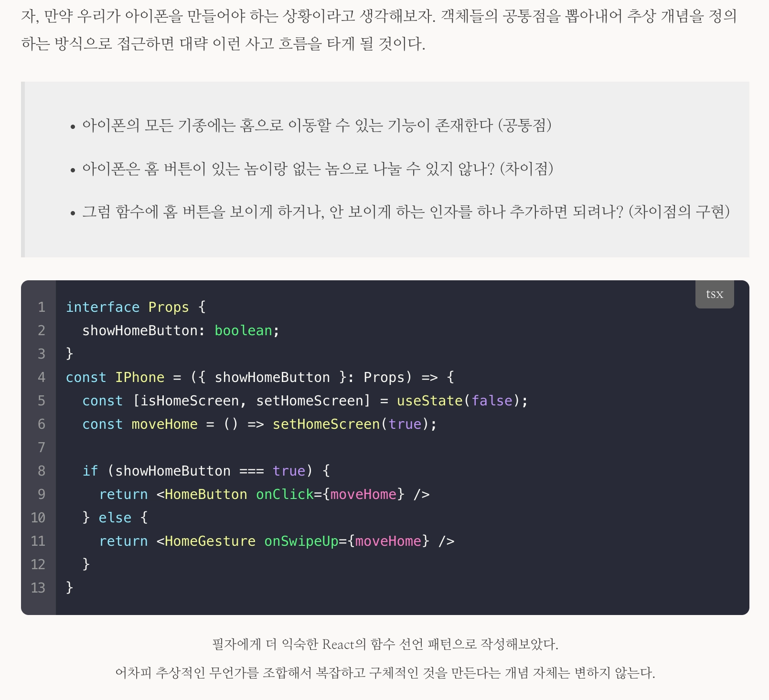The width and height of the screenshot is (769, 700).
Task: Click line number 11 in the code gutter
Action: click(38, 541)
